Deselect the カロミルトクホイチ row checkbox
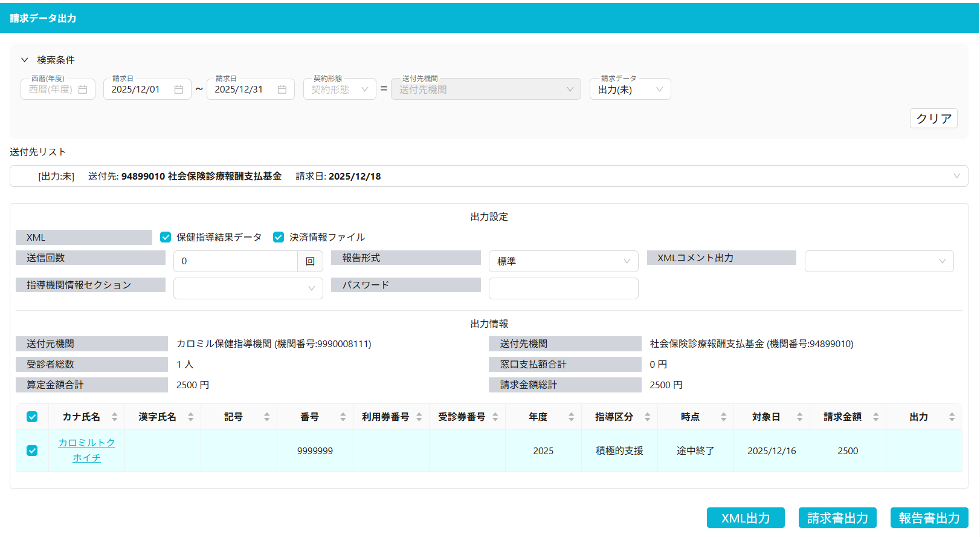 (x=32, y=451)
